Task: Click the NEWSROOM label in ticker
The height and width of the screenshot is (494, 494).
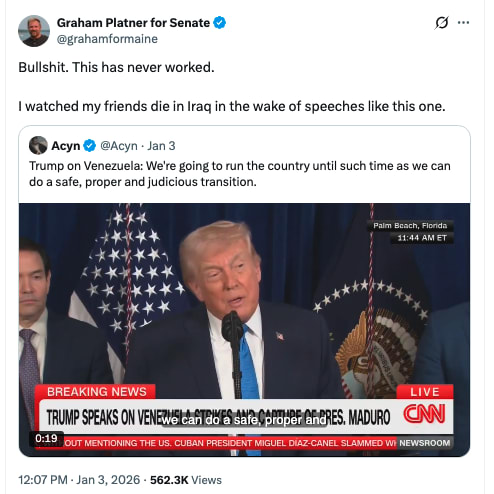Action: point(425,443)
